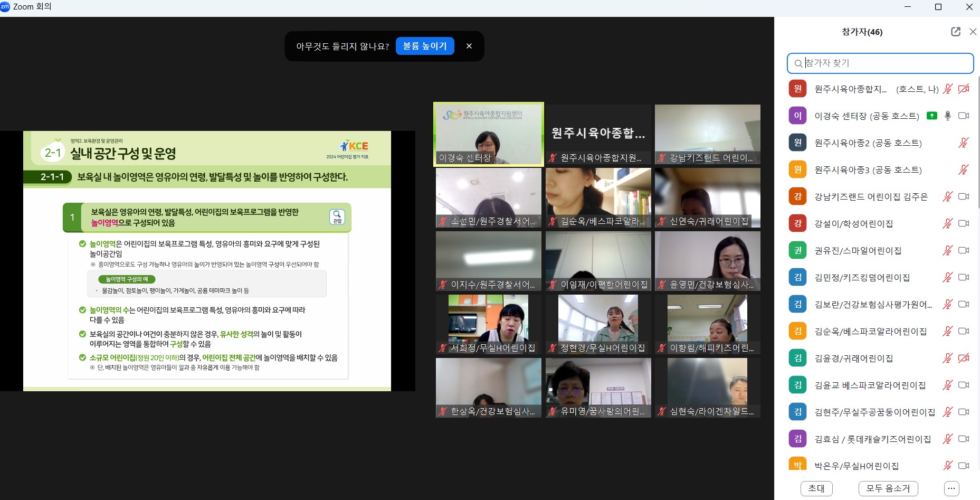Click camera icon for 권유진/스마일어린이집
The height and width of the screenshot is (500, 980).
click(x=964, y=250)
